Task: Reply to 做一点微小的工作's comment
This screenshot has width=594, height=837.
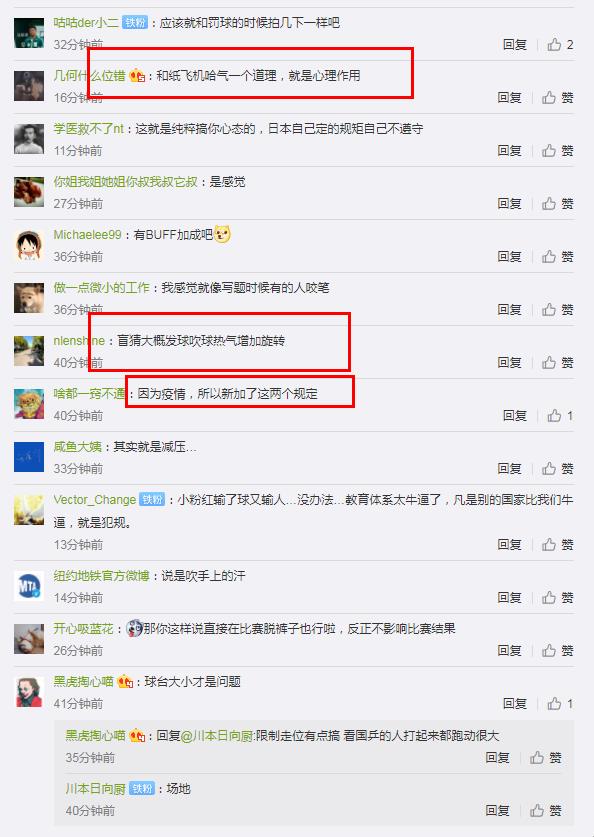Action: point(509,310)
